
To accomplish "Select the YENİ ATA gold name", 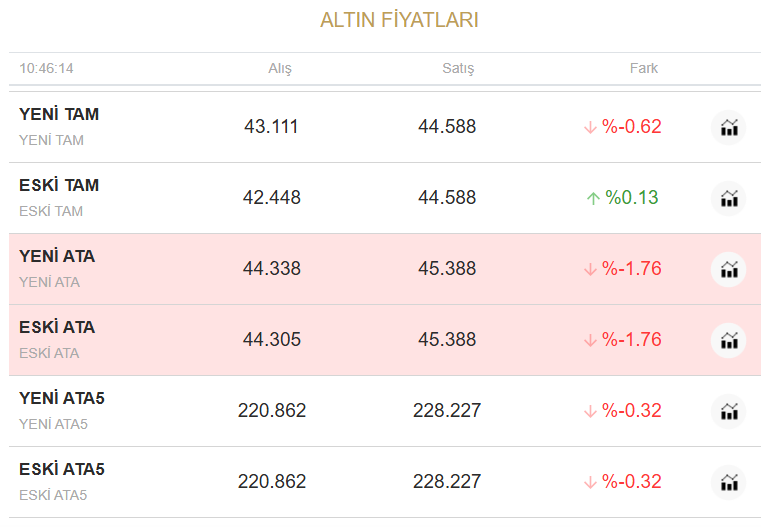I will [57, 257].
